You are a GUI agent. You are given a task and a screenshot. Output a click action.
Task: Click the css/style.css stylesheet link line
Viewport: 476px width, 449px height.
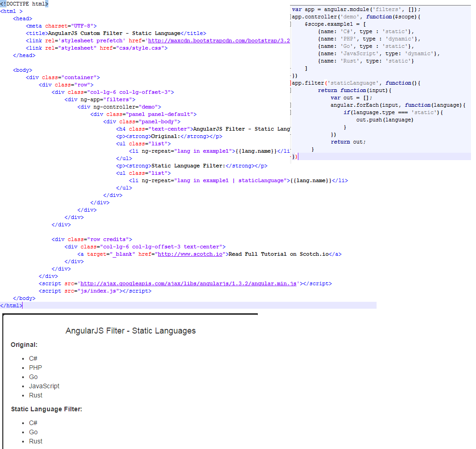(97, 48)
